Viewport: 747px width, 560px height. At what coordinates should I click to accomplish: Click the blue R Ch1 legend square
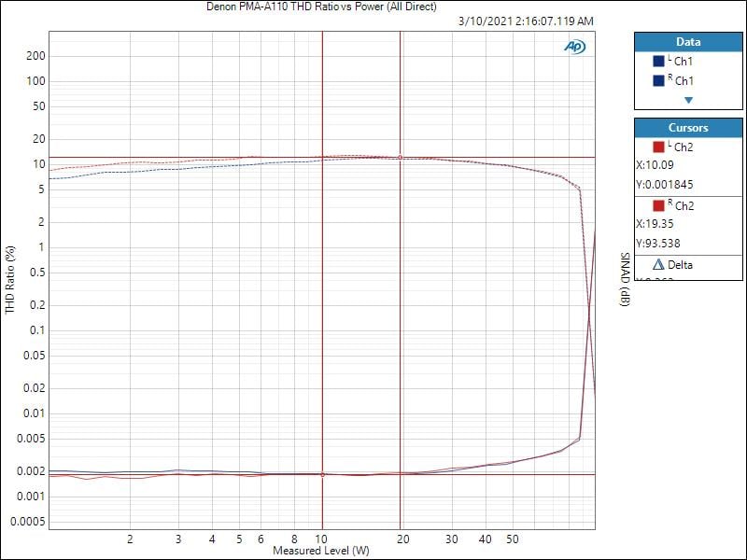(x=659, y=81)
